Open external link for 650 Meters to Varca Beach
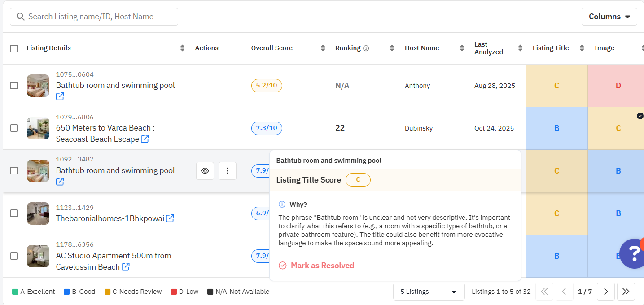The image size is (644, 305). pyautogui.click(x=145, y=139)
